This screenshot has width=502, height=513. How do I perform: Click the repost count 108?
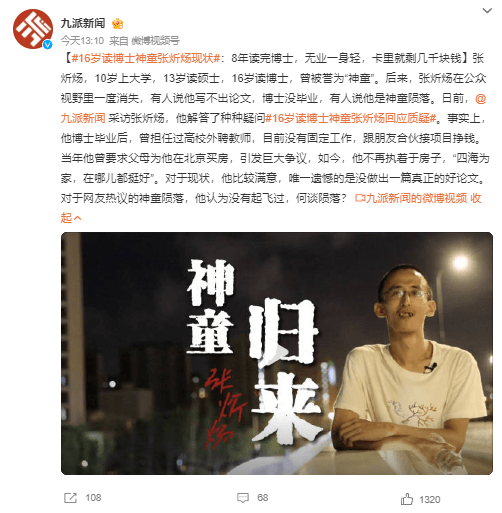(93, 498)
